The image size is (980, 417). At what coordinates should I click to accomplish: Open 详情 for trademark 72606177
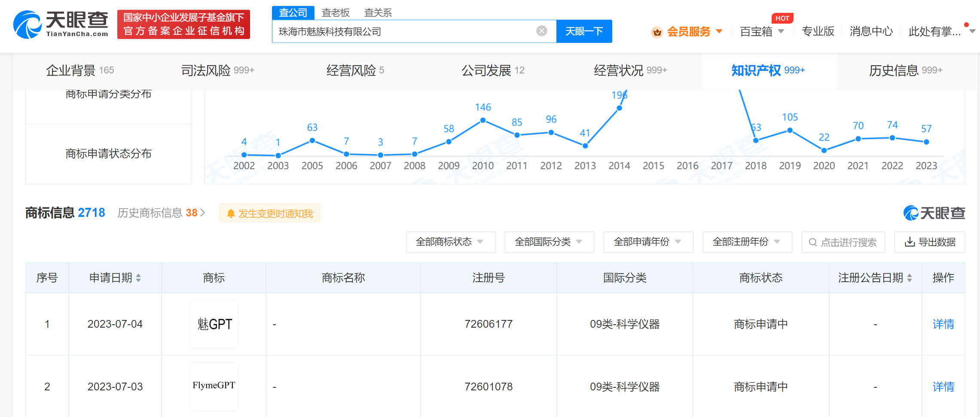(943, 324)
